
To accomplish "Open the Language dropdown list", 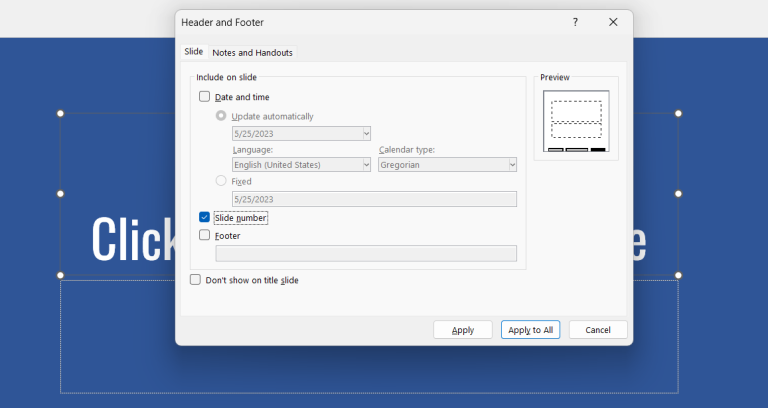I will (x=366, y=165).
